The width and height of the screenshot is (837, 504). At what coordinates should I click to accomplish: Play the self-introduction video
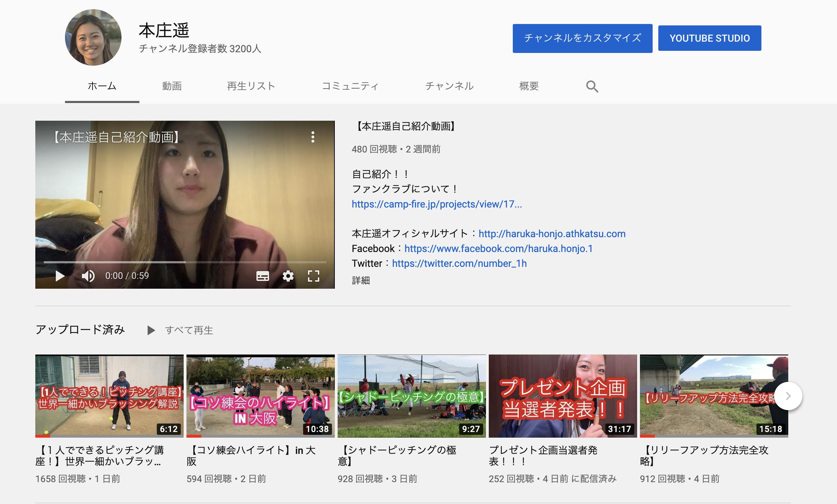pyautogui.click(x=60, y=276)
